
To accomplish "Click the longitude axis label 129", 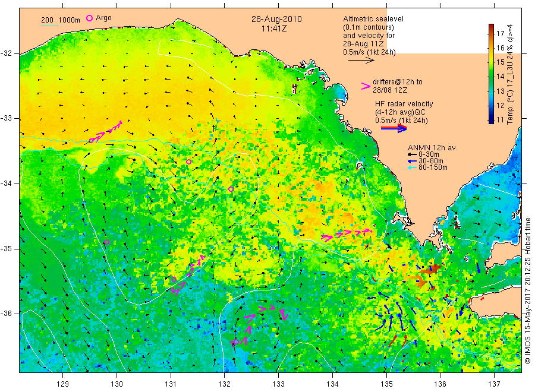I will point(63,384).
